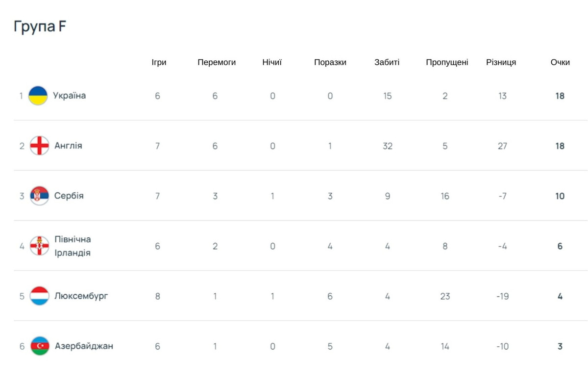Viewport: 588px width, 383px height.
Task: Click the England flag icon
Action: click(39, 146)
